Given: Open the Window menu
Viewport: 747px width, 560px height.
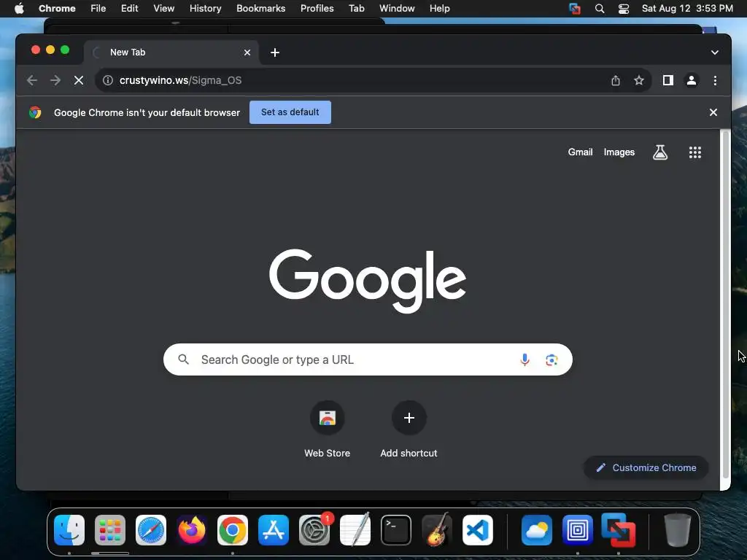Looking at the screenshot, I should pyautogui.click(x=397, y=9).
